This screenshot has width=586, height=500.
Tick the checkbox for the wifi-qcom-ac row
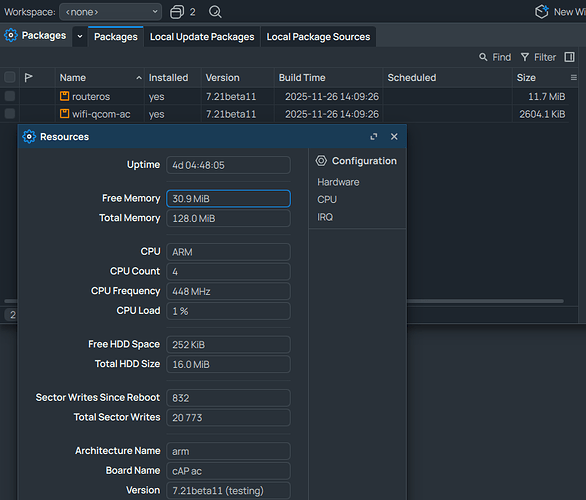tap(10, 114)
